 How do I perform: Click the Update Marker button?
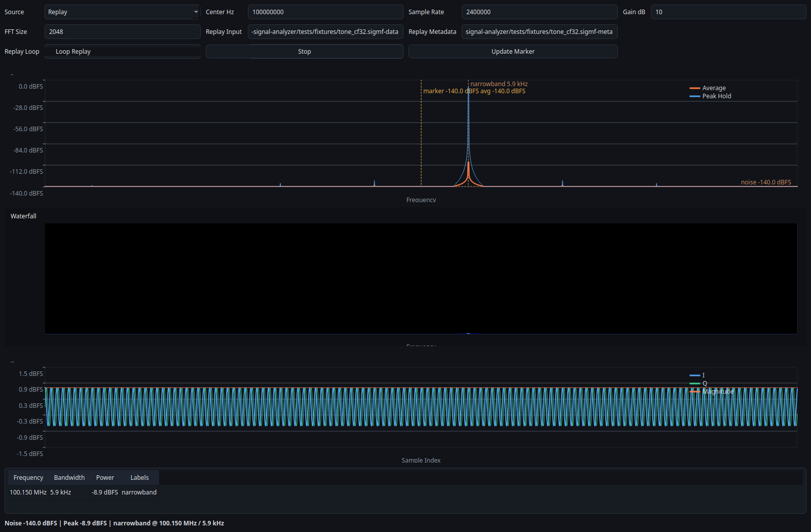(x=512, y=52)
